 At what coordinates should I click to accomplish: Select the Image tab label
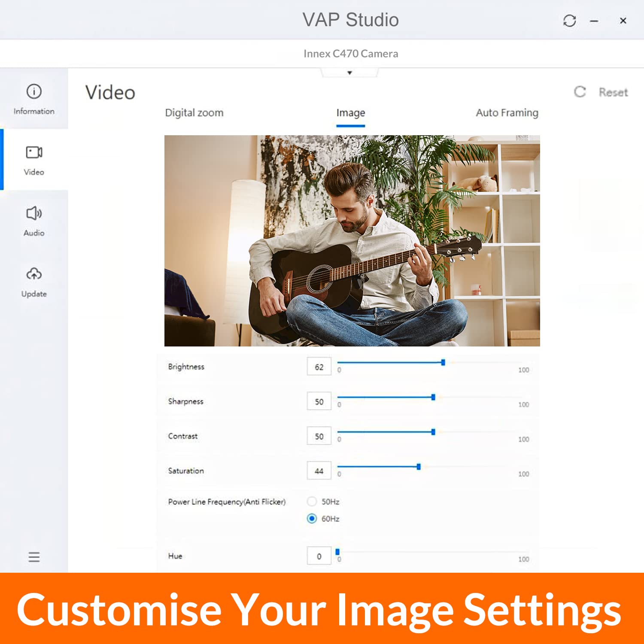click(350, 112)
